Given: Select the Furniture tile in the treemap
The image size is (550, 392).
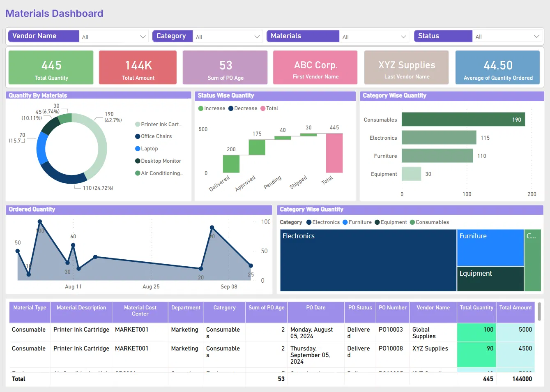Looking at the screenshot, I should (x=490, y=247).
